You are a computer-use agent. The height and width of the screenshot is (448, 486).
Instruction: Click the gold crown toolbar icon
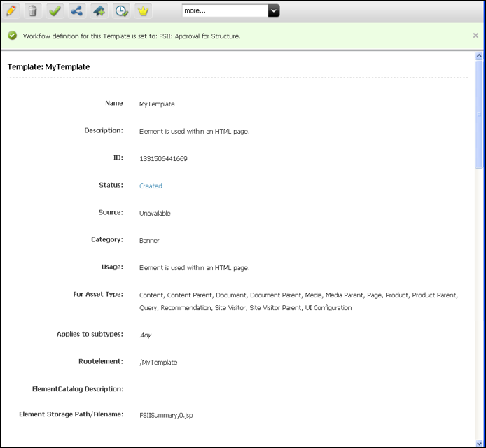coord(143,10)
